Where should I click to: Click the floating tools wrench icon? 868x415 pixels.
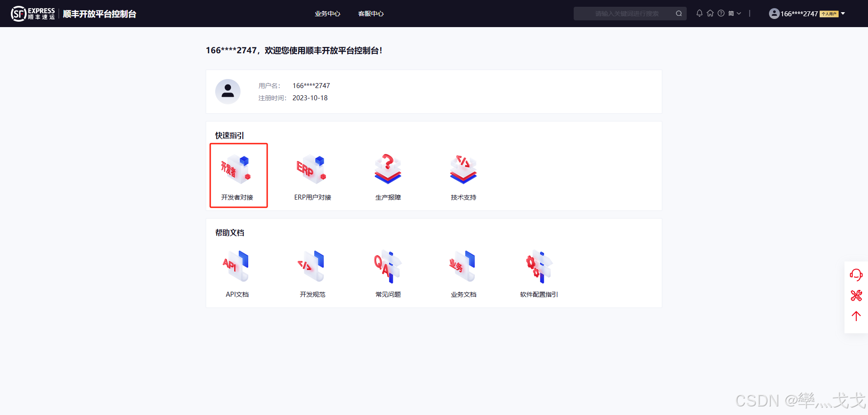856,295
